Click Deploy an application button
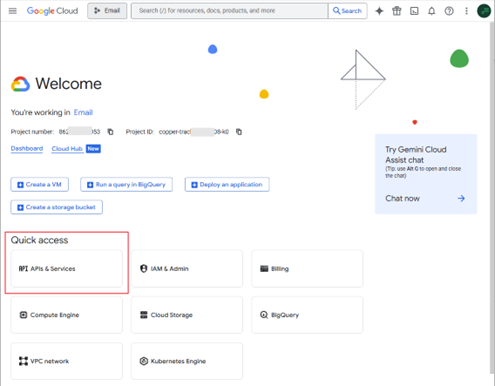This screenshot has width=495, height=386. 227,184
